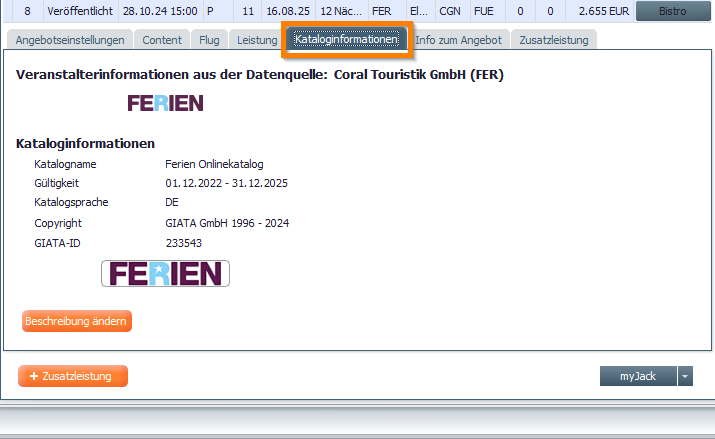Open the Angebotseinstellungen tab

click(70, 40)
